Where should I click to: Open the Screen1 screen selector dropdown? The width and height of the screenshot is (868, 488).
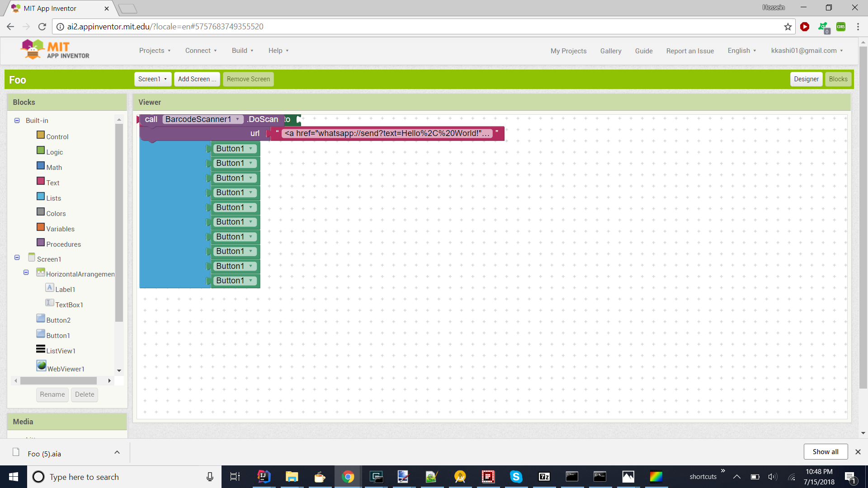pos(152,79)
